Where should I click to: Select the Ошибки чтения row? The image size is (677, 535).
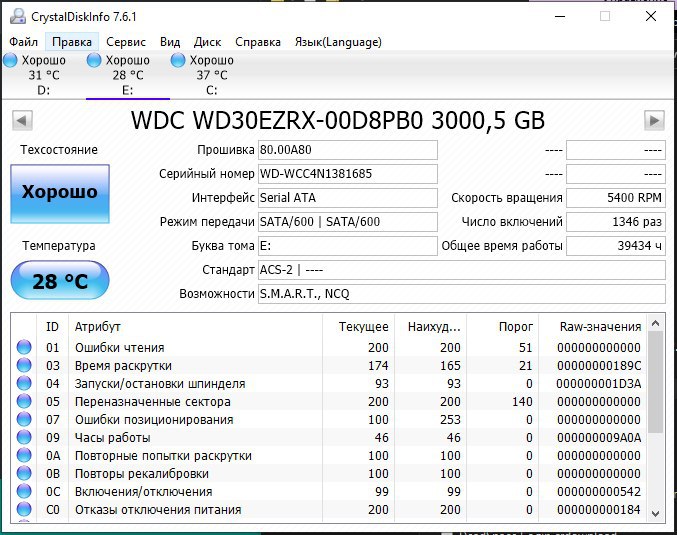329,347
